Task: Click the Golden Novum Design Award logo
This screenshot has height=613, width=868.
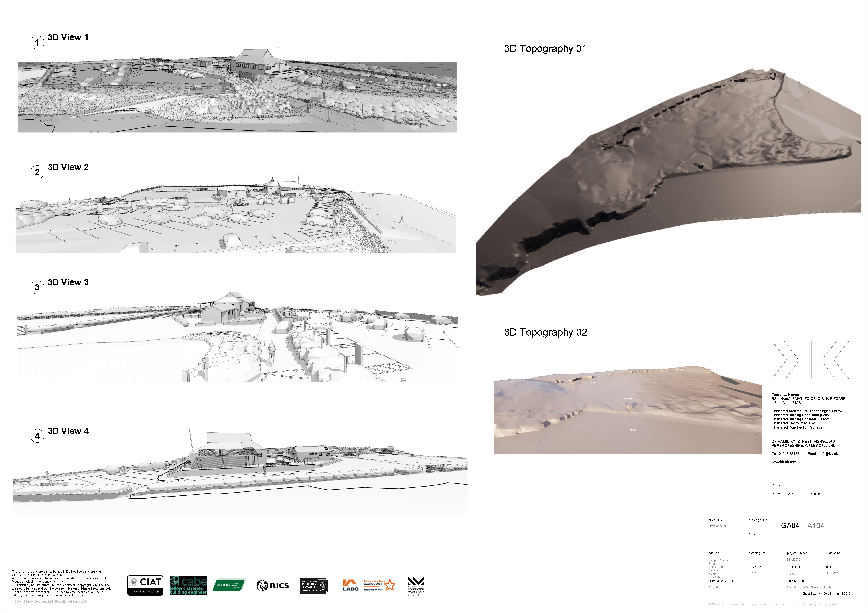Action: [415, 586]
